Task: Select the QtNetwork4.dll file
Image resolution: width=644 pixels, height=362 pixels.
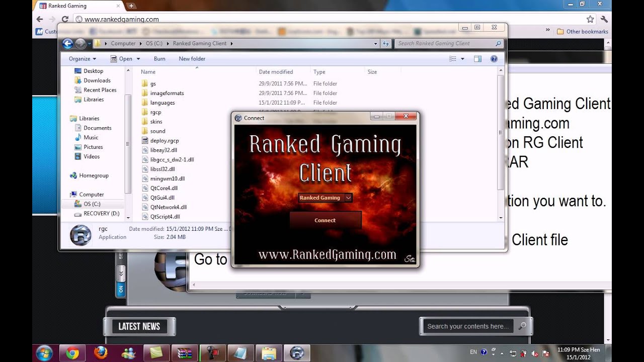Action: point(164,207)
